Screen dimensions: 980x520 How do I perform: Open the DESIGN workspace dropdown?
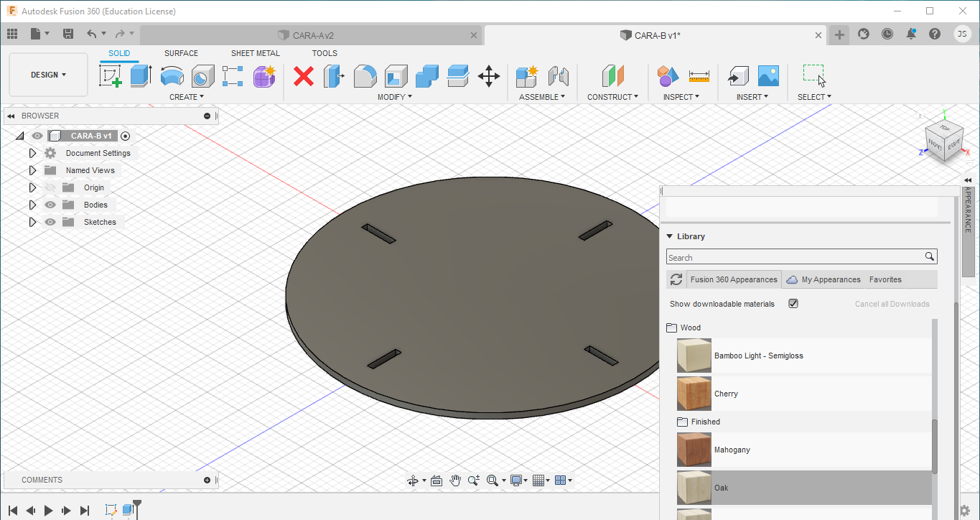48,75
